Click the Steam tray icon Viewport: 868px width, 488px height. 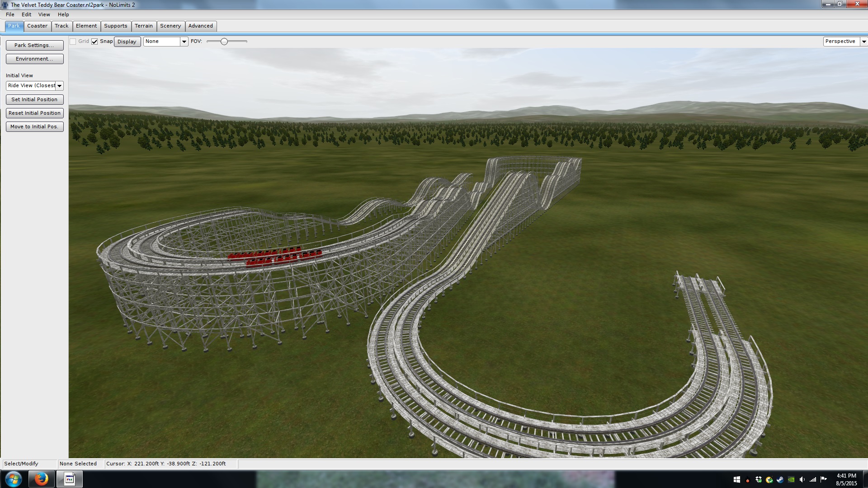tap(780, 479)
